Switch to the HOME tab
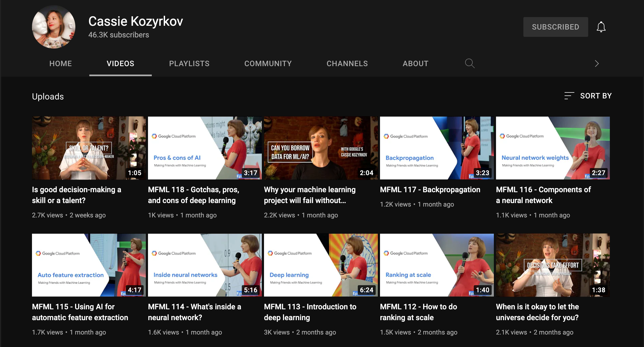The width and height of the screenshot is (644, 347). coord(60,63)
